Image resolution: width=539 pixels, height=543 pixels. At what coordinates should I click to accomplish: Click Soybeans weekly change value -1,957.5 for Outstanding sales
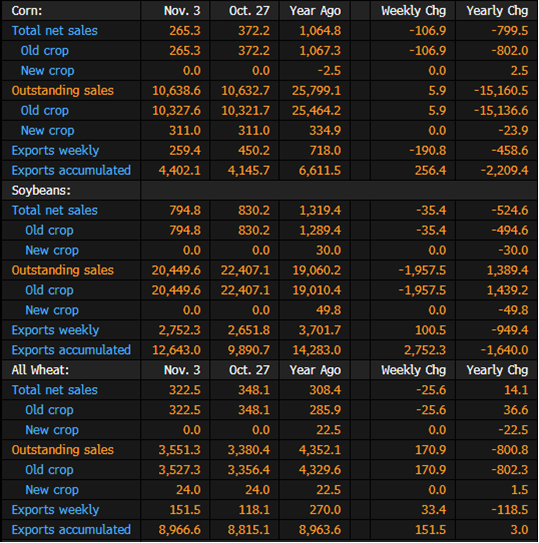[x=422, y=270]
